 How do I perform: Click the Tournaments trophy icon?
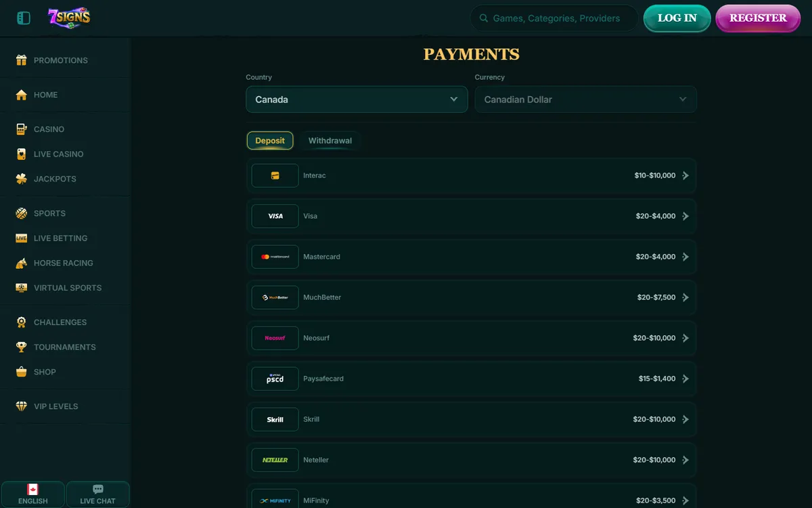(22, 347)
